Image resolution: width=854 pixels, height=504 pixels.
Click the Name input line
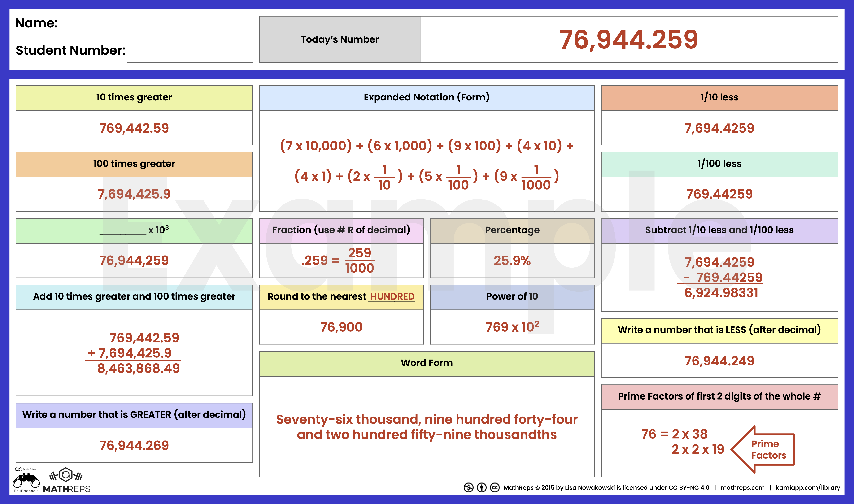156,35
